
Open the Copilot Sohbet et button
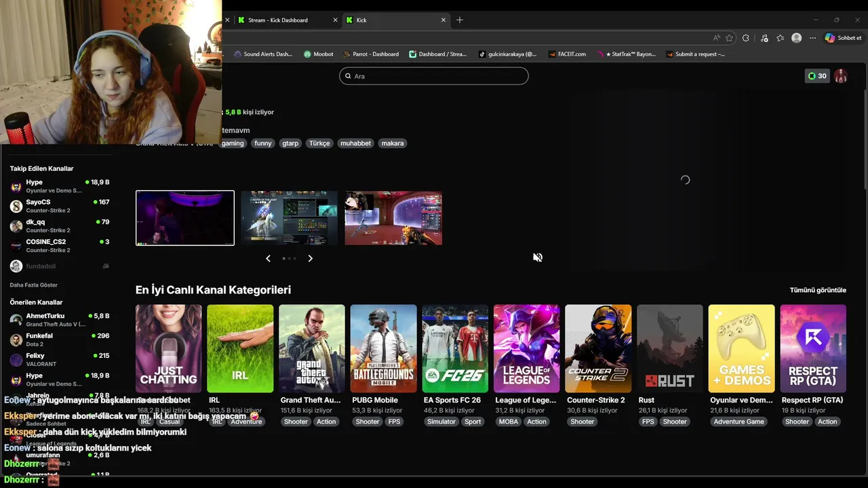click(x=844, y=38)
